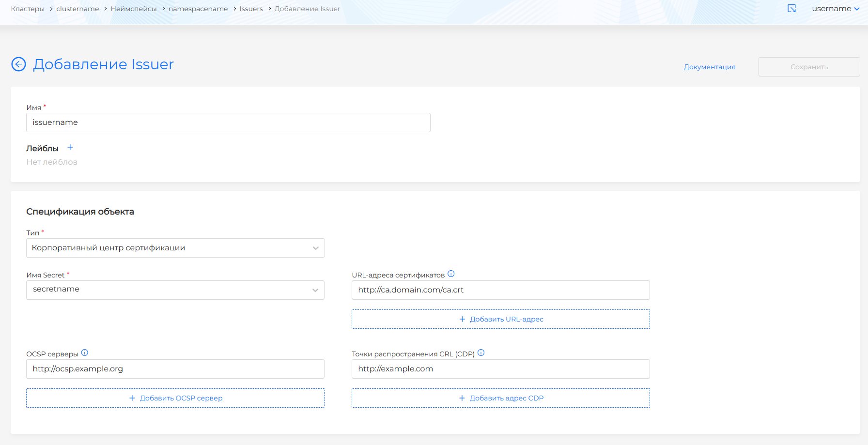Click the top-right expand window icon
The width and height of the screenshot is (868, 445).
791,9
